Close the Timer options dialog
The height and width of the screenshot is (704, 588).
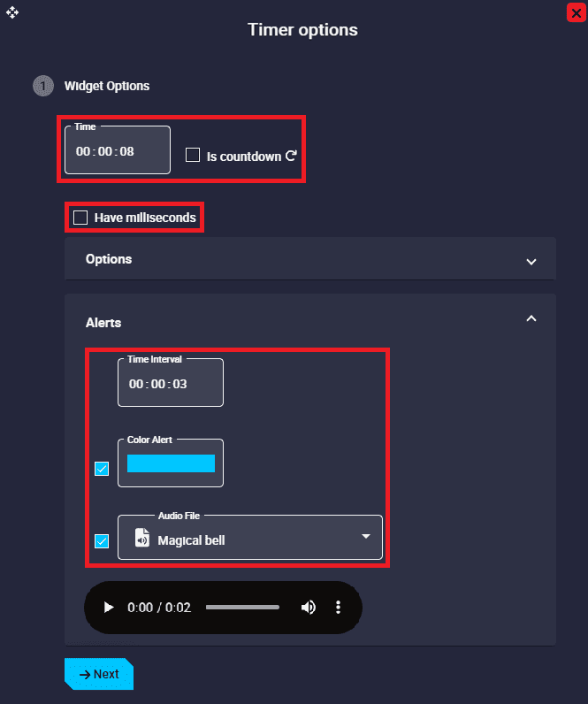pyautogui.click(x=577, y=12)
